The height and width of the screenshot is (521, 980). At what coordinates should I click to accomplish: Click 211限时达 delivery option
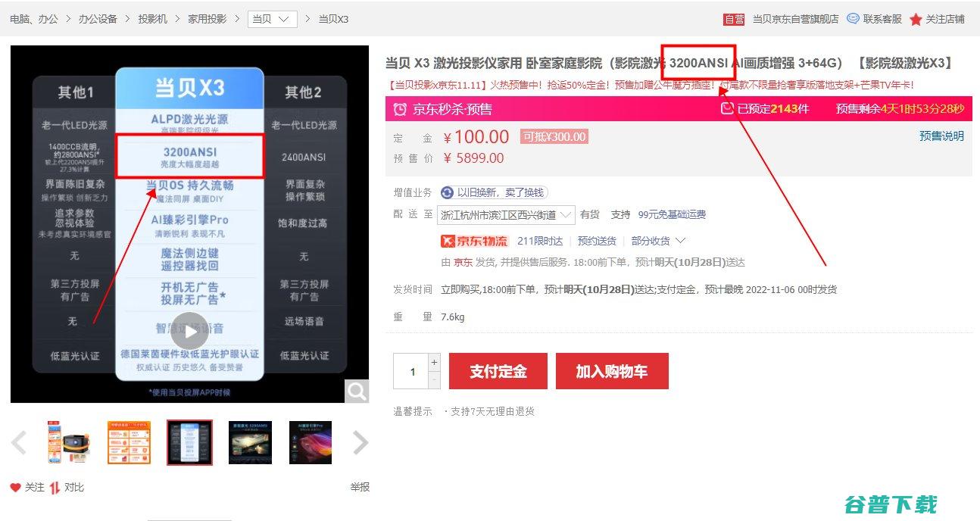[x=540, y=241]
